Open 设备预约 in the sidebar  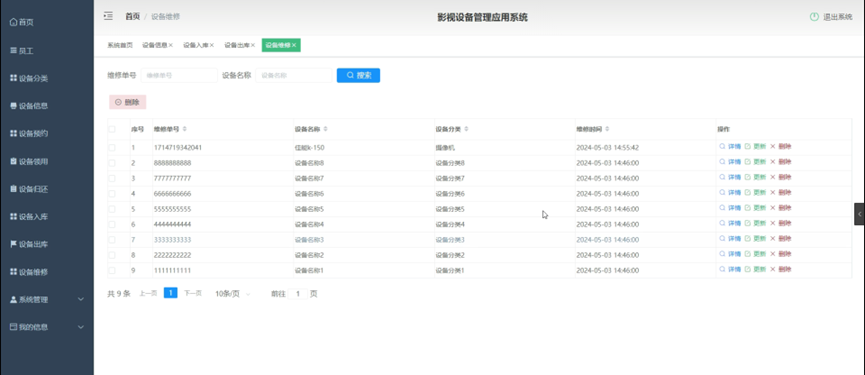[29, 133]
